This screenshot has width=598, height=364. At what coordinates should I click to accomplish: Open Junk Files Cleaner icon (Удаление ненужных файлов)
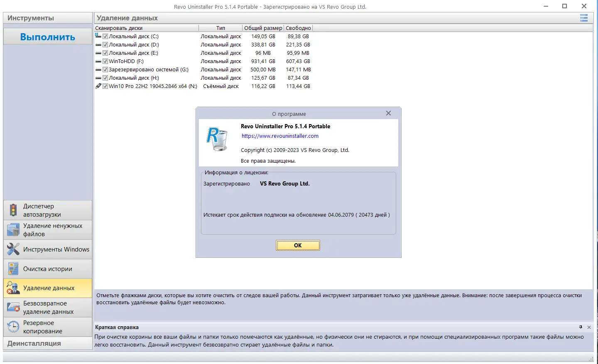13,230
